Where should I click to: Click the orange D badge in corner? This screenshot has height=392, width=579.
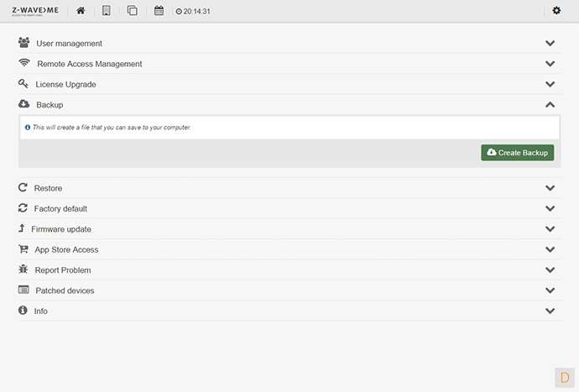(565, 378)
